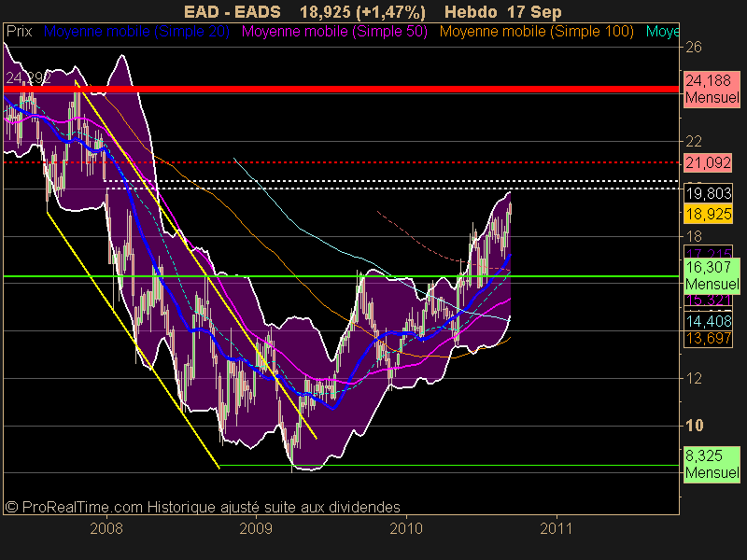Screen dimensions: 747x560
Task: Select the "2009" year on time axis
Action: 256,528
